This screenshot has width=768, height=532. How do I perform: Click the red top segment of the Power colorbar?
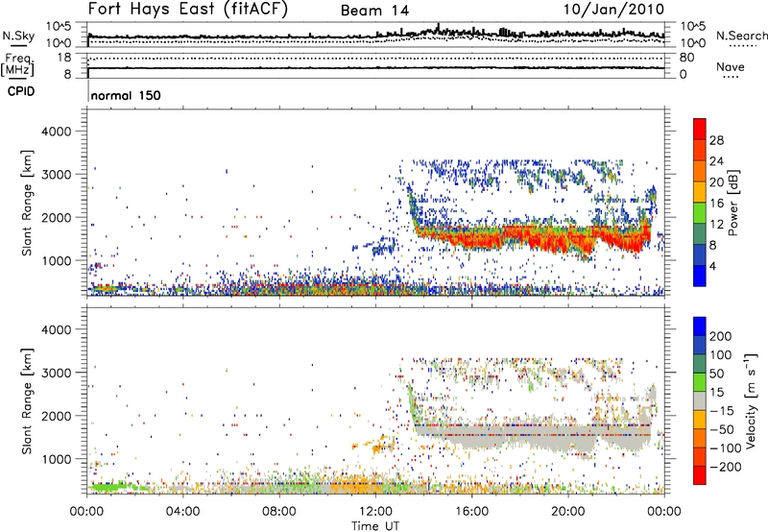pyautogui.click(x=700, y=129)
